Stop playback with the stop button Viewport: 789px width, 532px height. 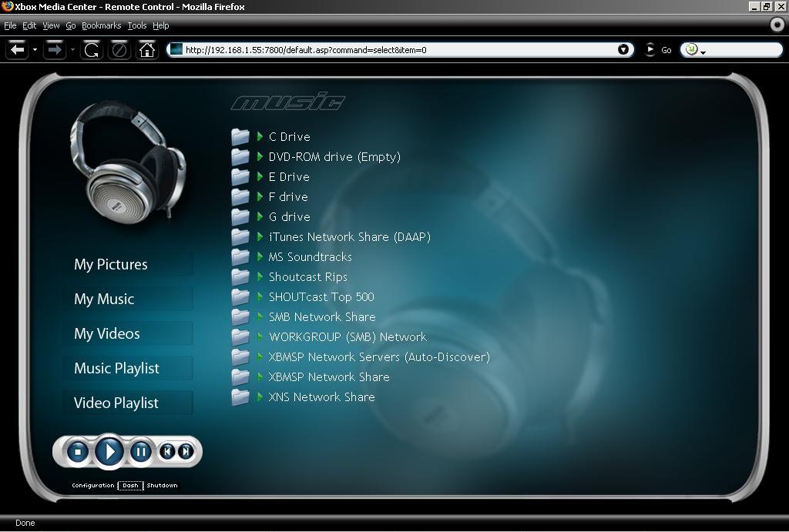click(78, 452)
